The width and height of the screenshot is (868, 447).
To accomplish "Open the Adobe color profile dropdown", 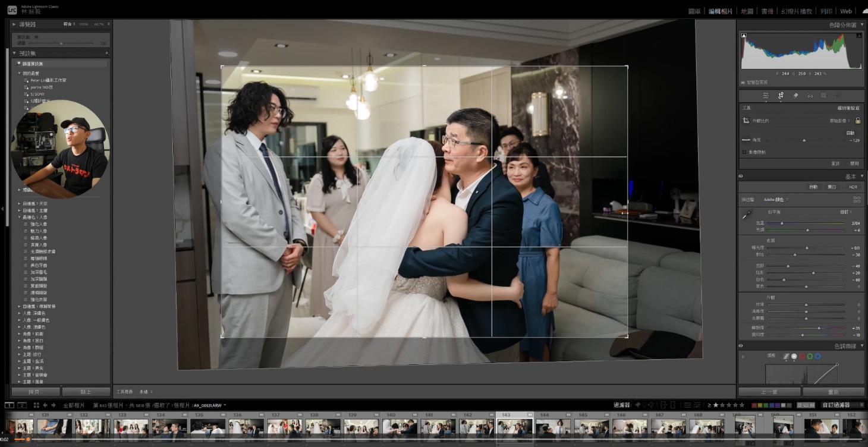I will click(776, 200).
